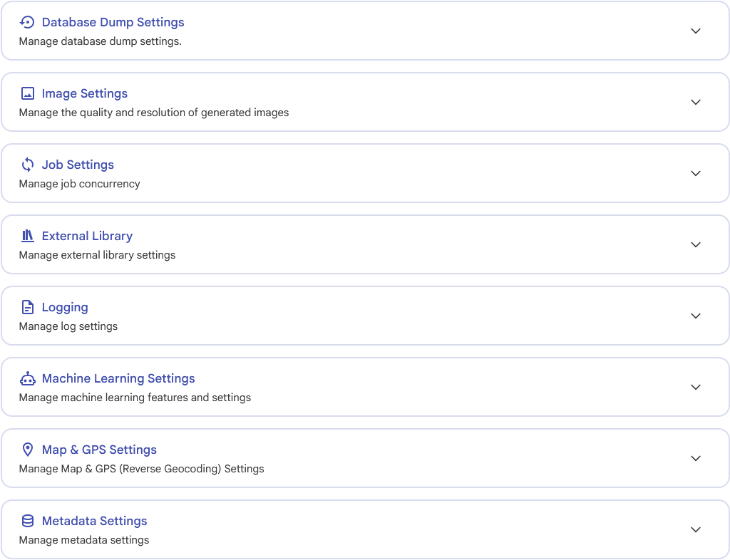The height and width of the screenshot is (560, 730).
Task: Open the Job Settings link
Action: tap(78, 165)
